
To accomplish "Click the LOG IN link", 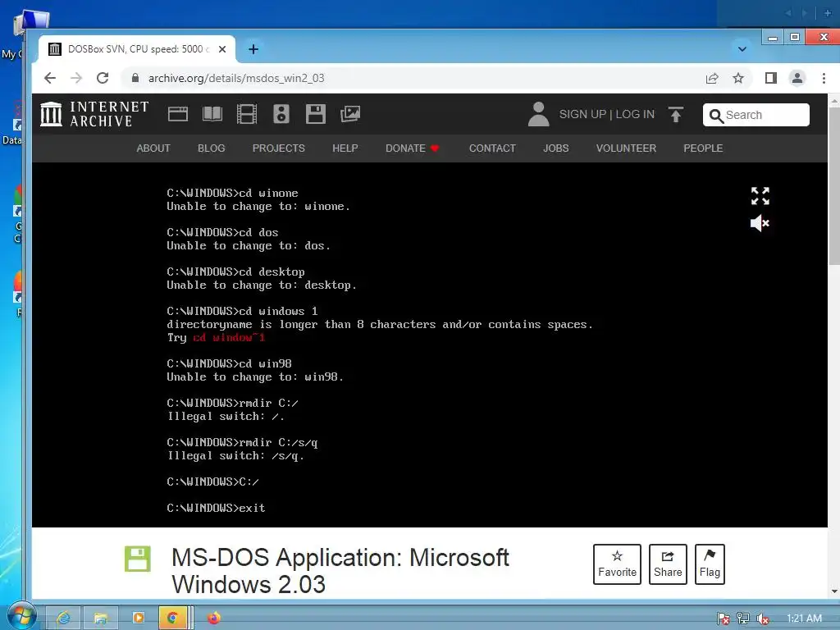I will pos(635,114).
